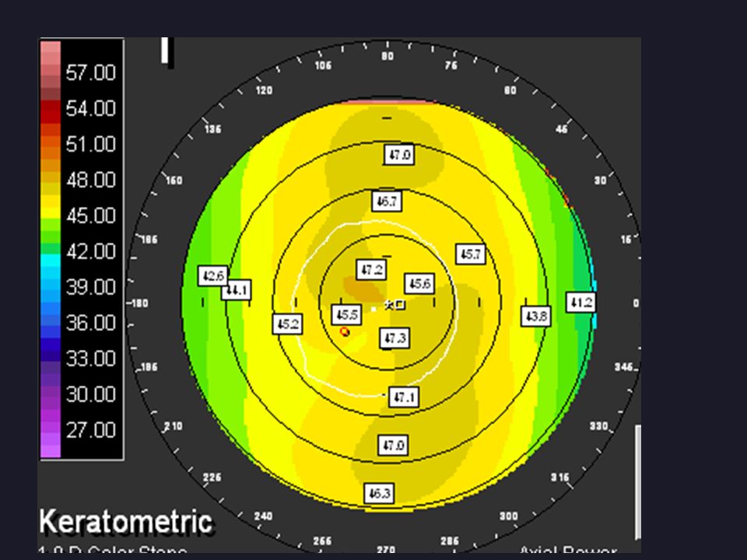
Task: Select the 27.00 diopter scale entry
Action: 90,430
